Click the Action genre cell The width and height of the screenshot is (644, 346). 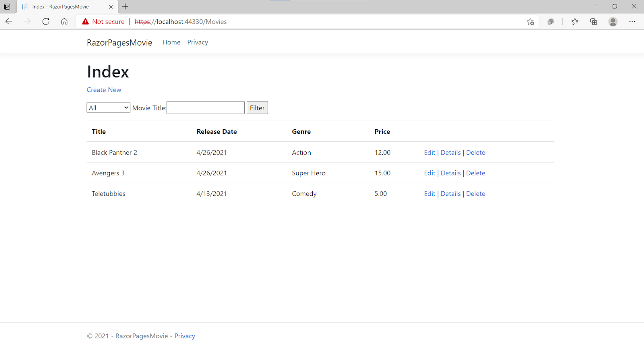301,152
